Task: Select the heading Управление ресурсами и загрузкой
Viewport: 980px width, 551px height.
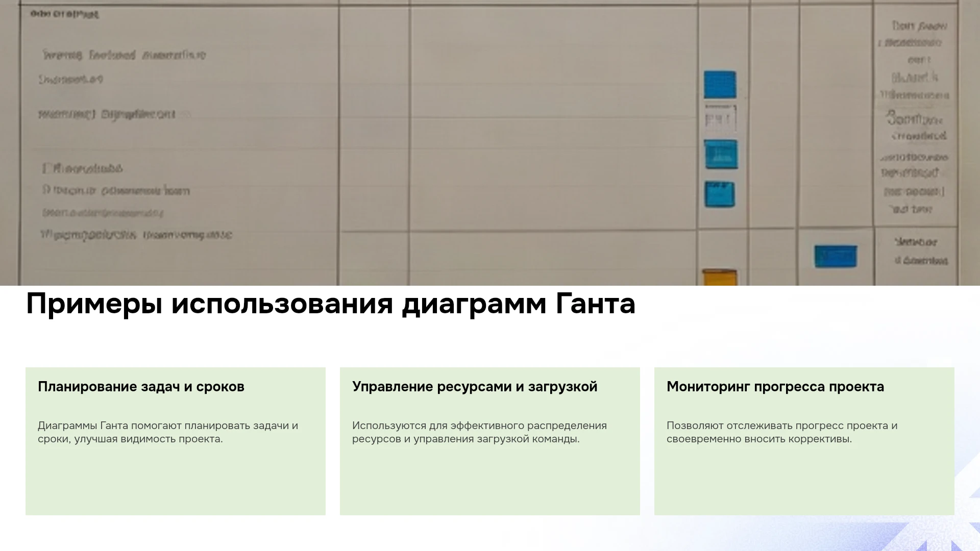Action: (x=475, y=387)
